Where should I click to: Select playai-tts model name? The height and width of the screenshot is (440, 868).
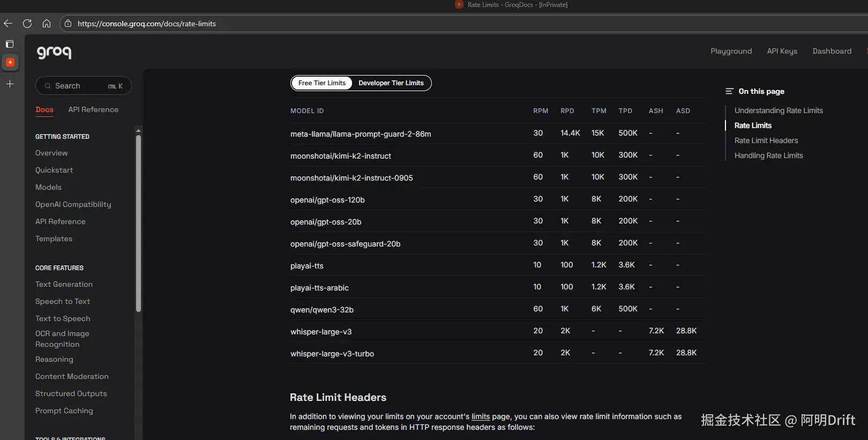pyautogui.click(x=307, y=266)
